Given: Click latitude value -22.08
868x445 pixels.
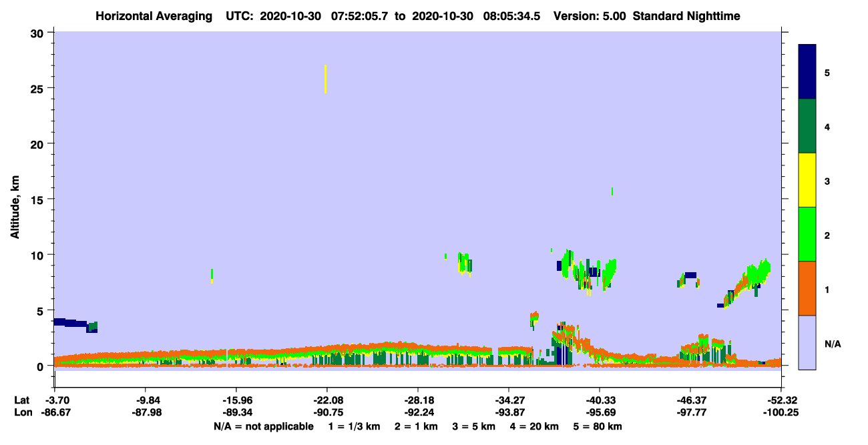Looking at the screenshot, I should click(327, 400).
